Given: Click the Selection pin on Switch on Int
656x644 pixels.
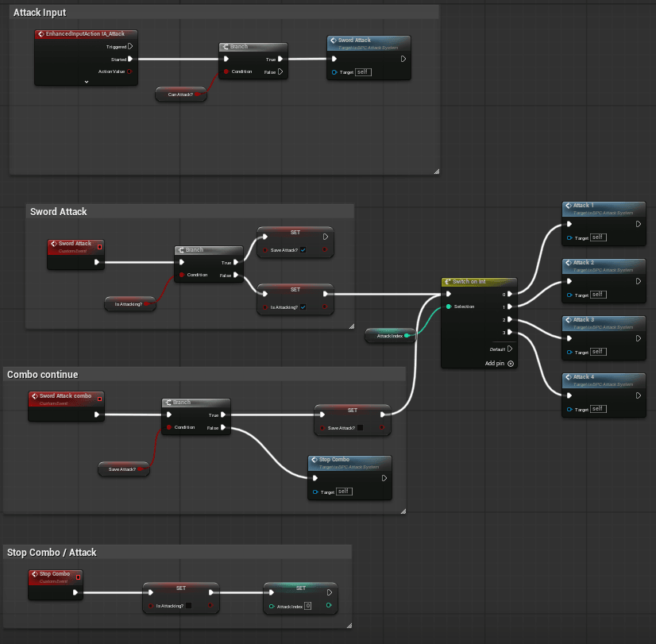Looking at the screenshot, I should click(449, 307).
